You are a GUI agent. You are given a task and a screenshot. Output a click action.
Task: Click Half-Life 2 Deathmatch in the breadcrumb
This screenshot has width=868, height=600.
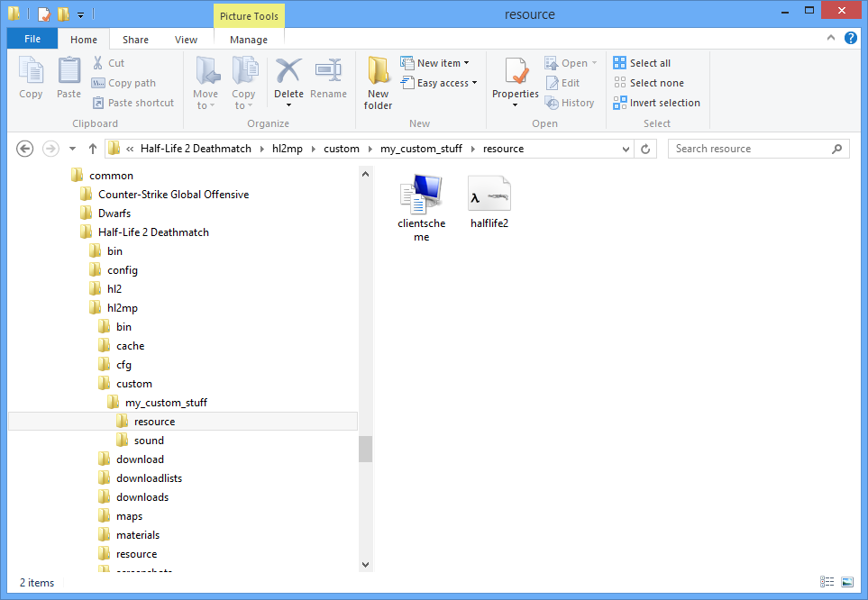pyautogui.click(x=196, y=149)
